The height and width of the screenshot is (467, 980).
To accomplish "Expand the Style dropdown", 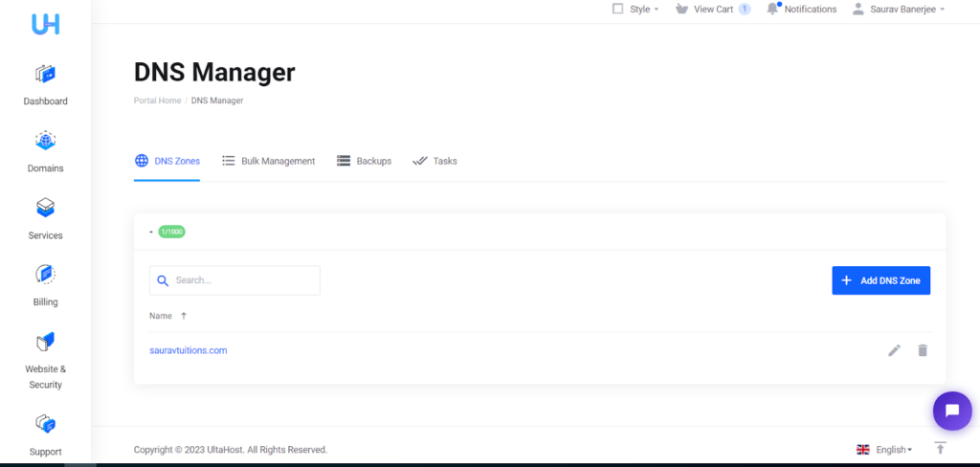I will tap(635, 9).
